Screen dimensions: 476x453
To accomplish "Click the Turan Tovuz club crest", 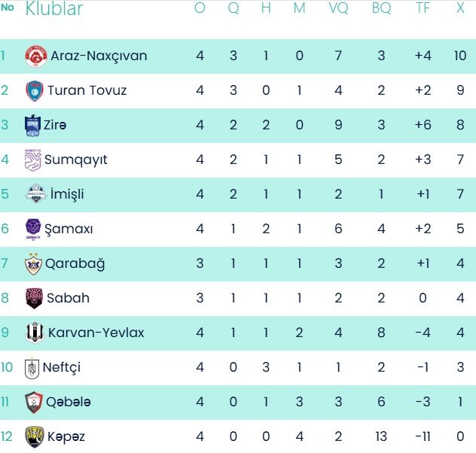I will click(35, 91).
